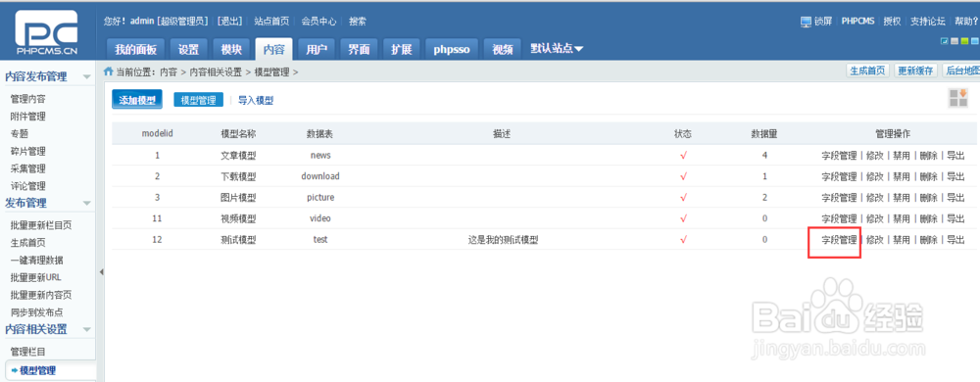Click 删除 for 图片模型 row

(x=929, y=197)
